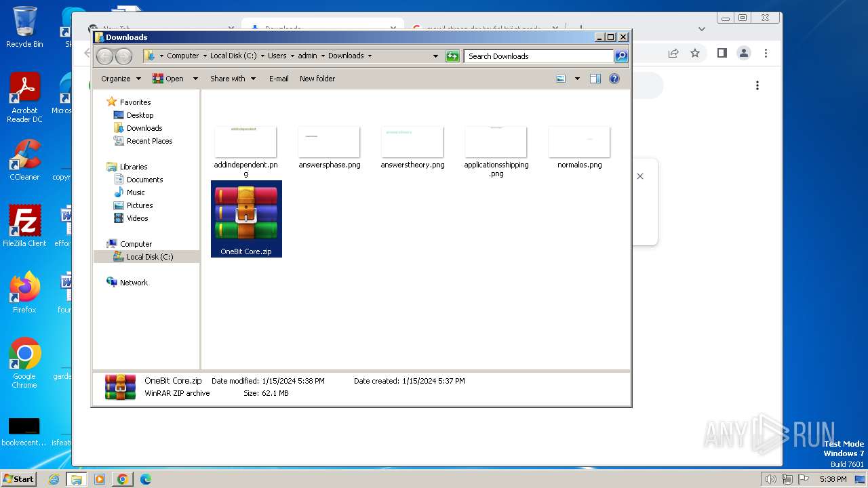Click Users breadcrumb segment
Viewport: 868px width, 488px height.
coord(277,56)
